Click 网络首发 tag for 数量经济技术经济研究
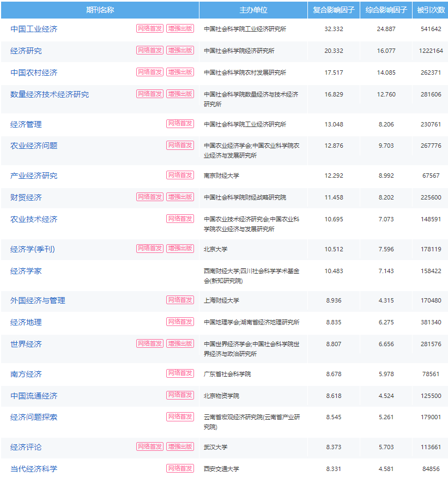 pyautogui.click(x=150, y=94)
